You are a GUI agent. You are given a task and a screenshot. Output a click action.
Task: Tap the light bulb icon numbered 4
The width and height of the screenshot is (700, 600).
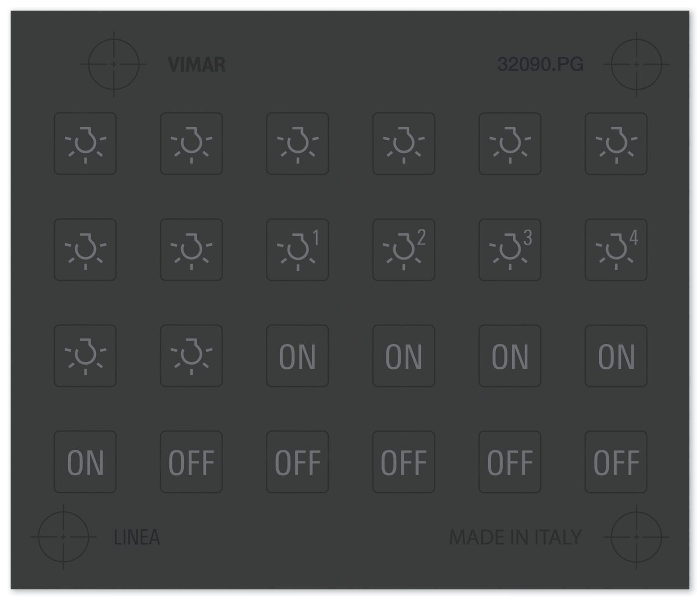[616, 250]
